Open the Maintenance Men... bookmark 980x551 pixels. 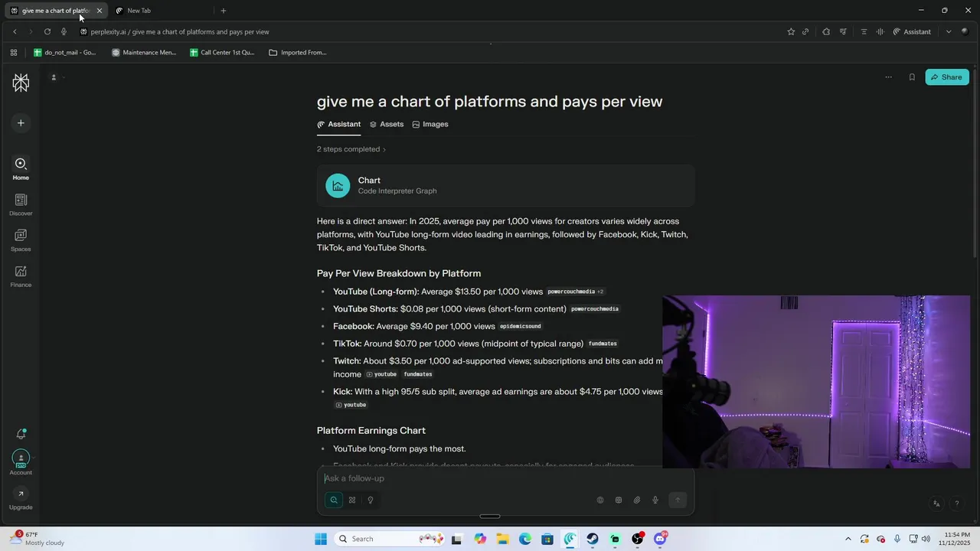coord(144,53)
